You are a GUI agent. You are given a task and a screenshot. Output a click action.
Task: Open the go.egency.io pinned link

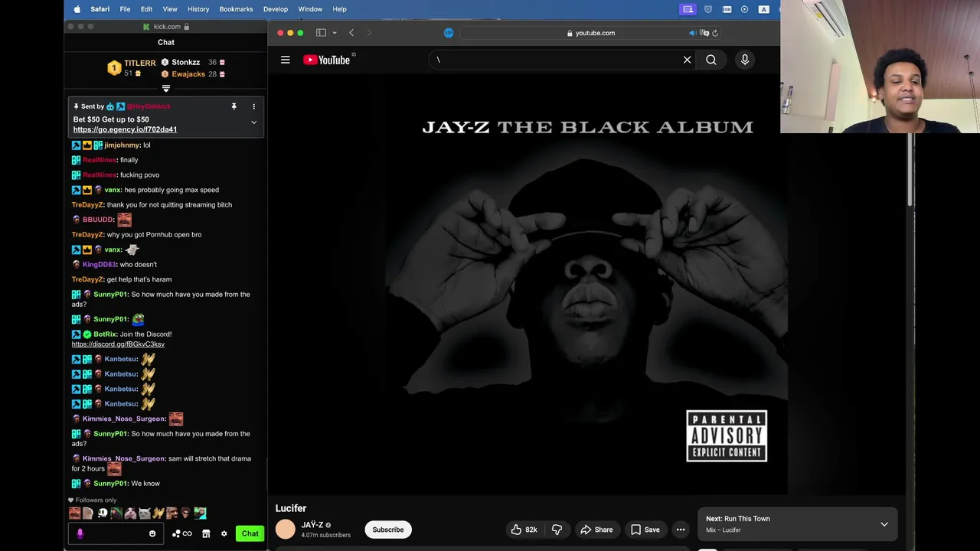125,129
